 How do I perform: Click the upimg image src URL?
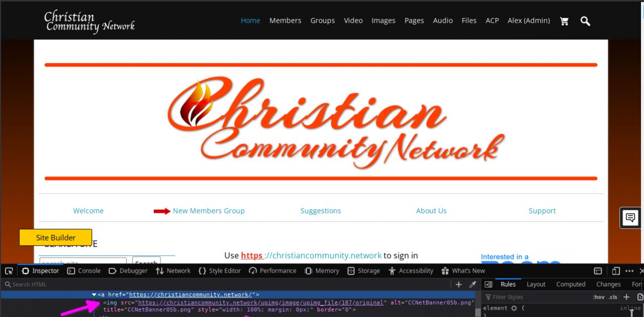tap(261, 302)
